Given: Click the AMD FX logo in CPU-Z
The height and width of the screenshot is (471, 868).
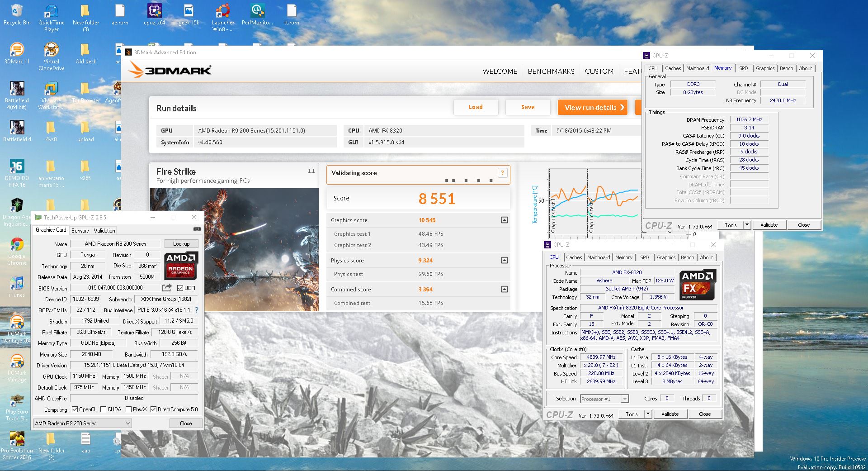Looking at the screenshot, I should [x=698, y=285].
